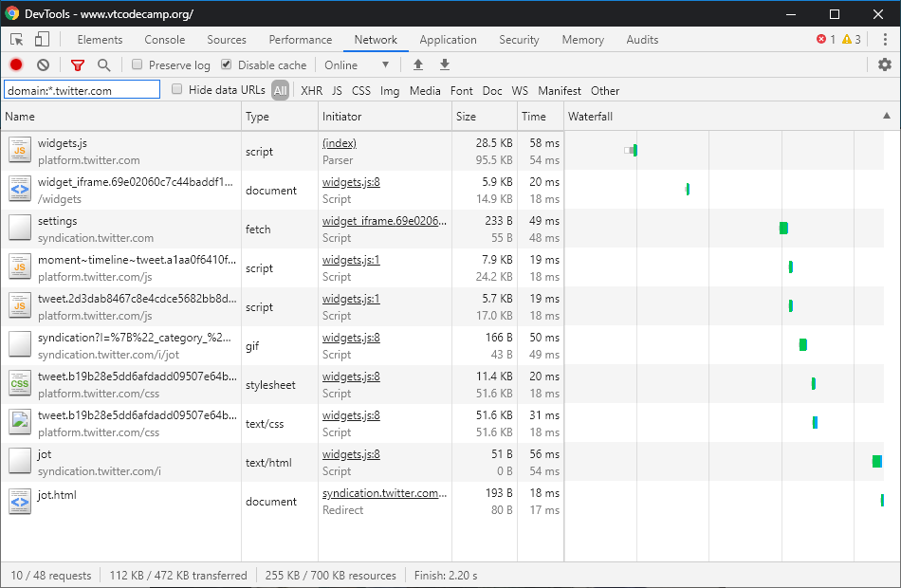Click the domain filter input field
901x588 pixels.
[83, 90]
